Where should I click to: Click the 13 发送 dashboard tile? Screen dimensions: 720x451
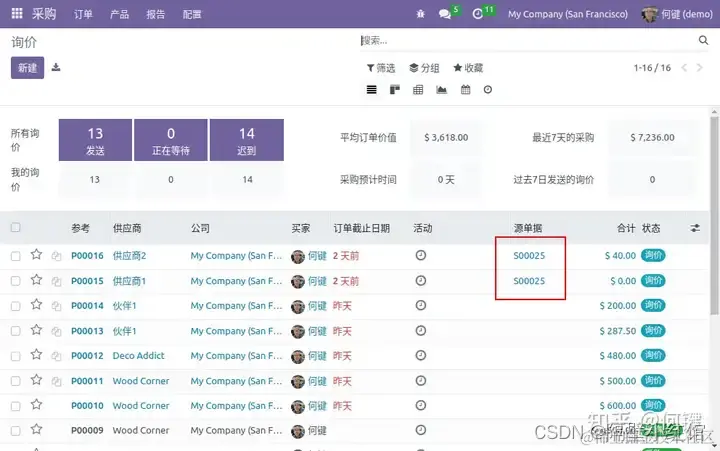pos(96,140)
